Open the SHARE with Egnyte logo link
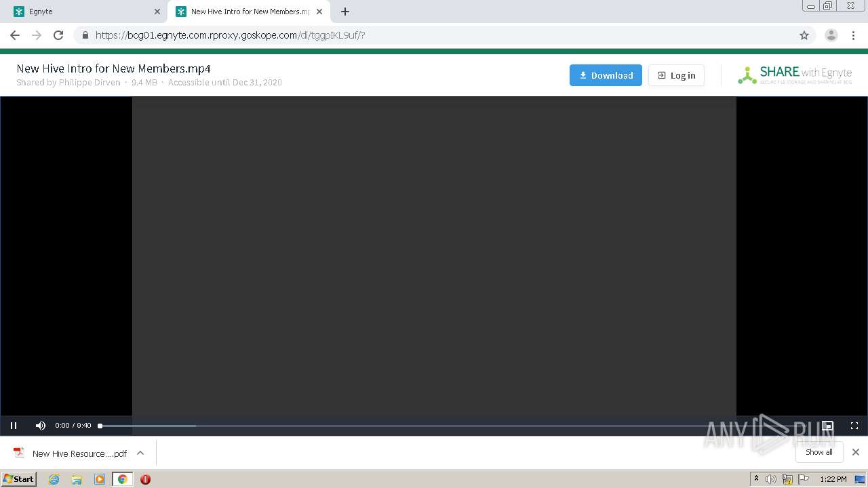 795,75
